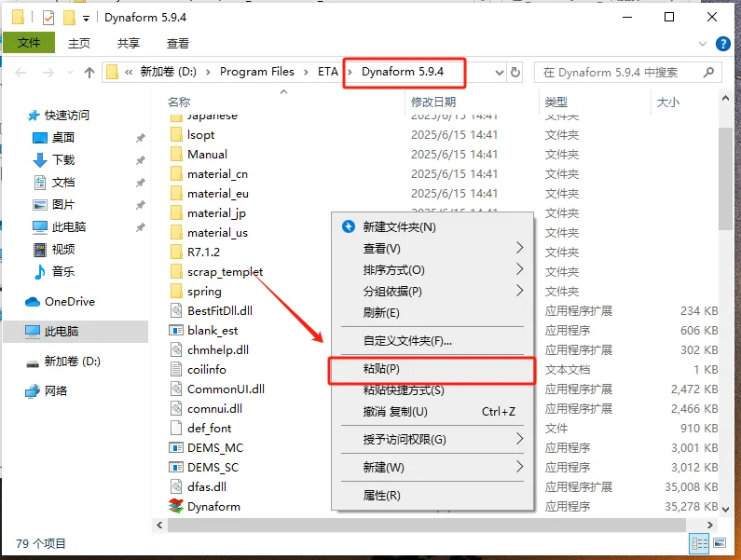Click the R7.1.2 folder icon
The height and width of the screenshot is (560, 741).
(x=176, y=252)
